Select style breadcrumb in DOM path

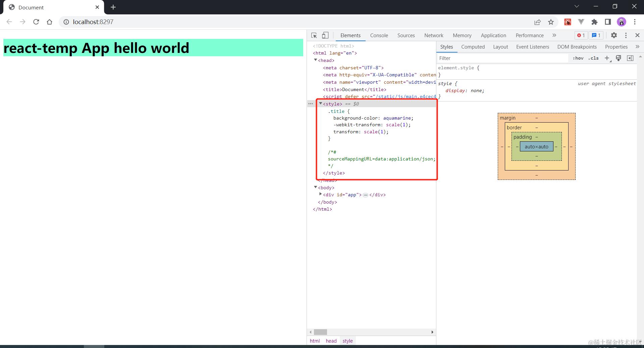(347, 341)
